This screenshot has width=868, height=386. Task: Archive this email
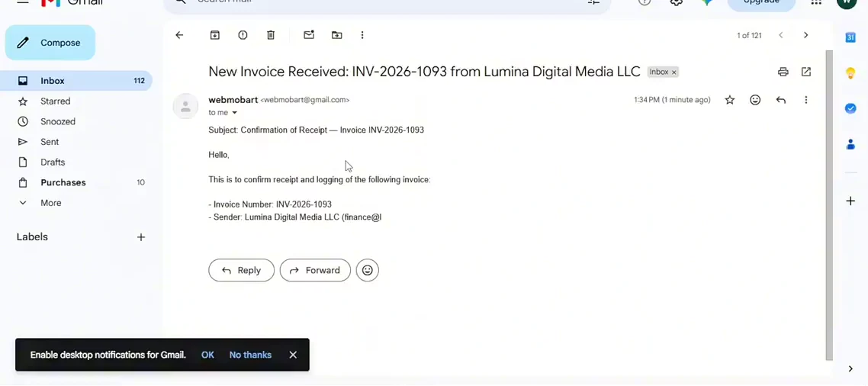pos(215,35)
